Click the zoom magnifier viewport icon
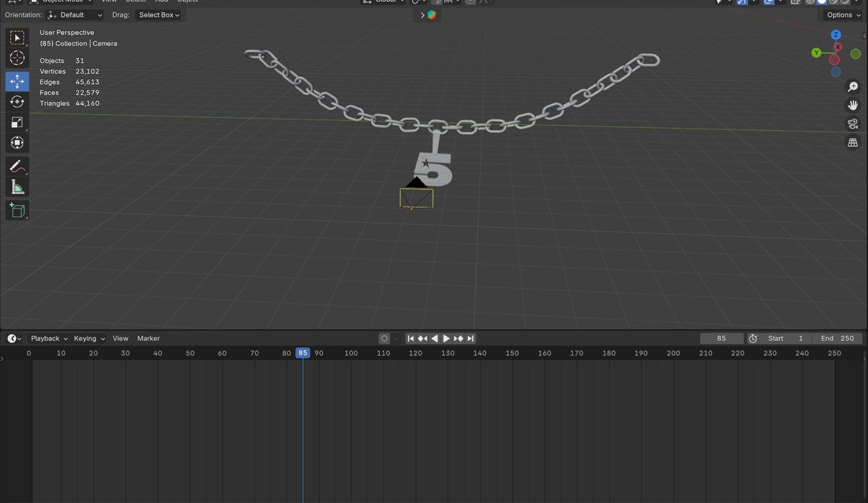This screenshot has width=868, height=503. [x=853, y=87]
